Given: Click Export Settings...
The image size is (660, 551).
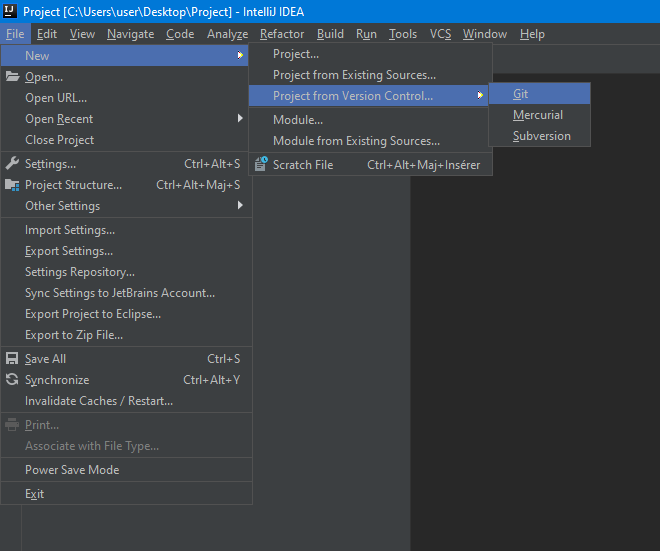Looking at the screenshot, I should point(126,251).
